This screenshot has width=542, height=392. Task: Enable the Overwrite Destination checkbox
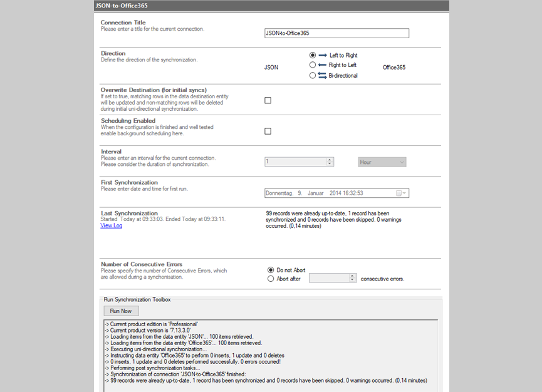(268, 100)
